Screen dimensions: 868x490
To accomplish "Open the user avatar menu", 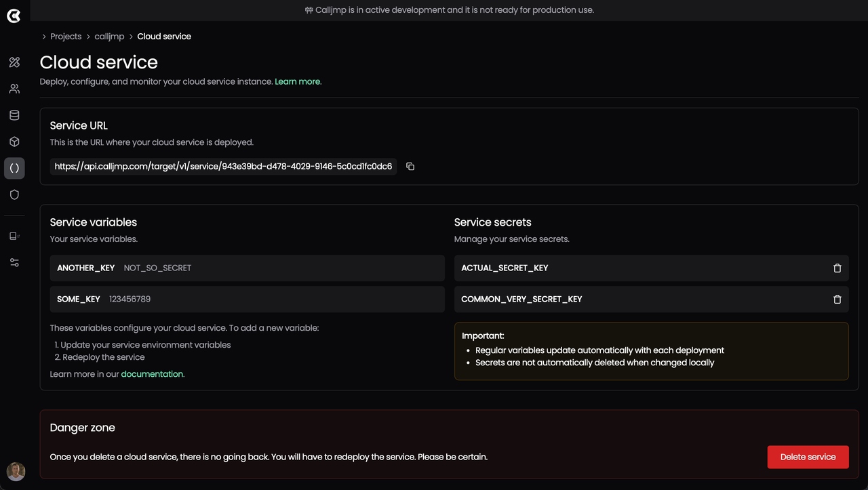I will pyautogui.click(x=16, y=471).
